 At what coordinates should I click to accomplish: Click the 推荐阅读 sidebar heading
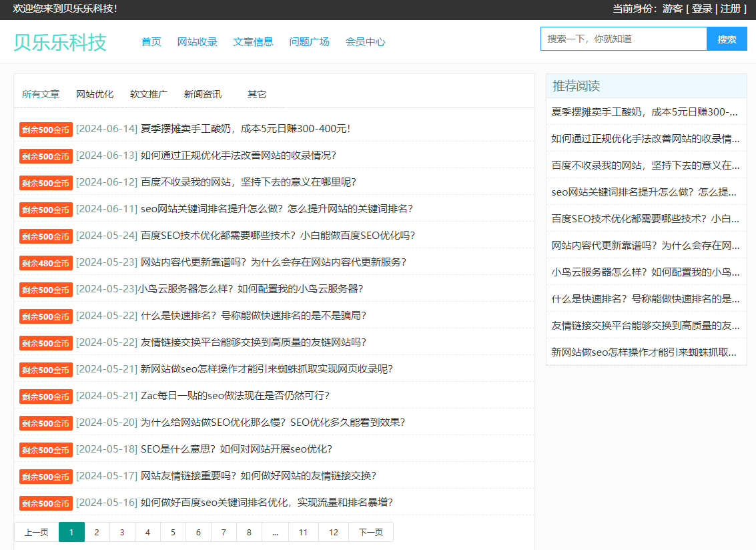click(576, 86)
